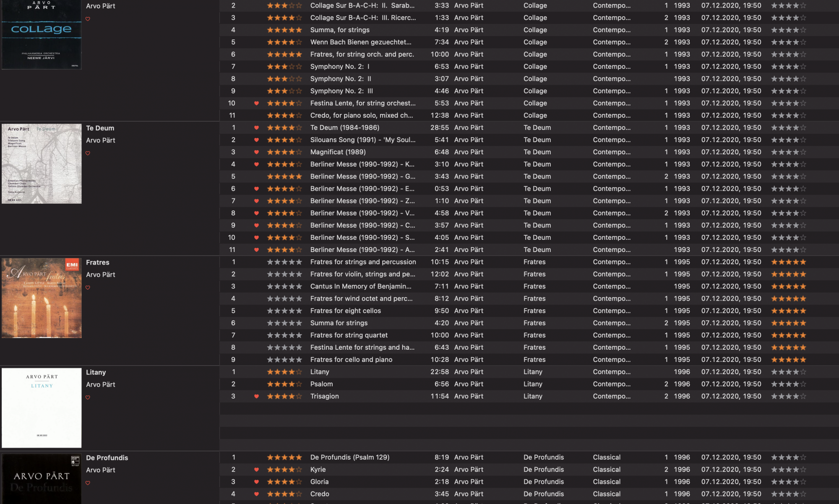Select the Litany track lasting 22:58
Screen dimensions: 839x504
pyautogui.click(x=320, y=372)
